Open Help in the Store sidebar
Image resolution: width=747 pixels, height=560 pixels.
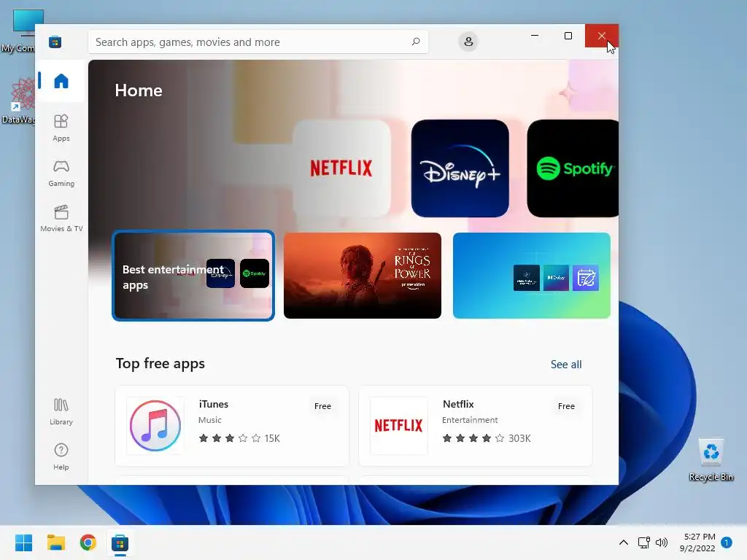point(61,456)
